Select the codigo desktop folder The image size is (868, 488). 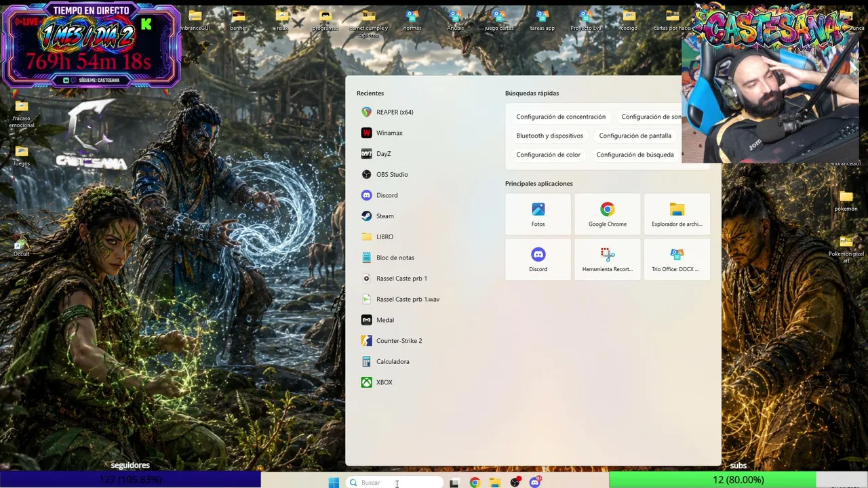pyautogui.click(x=629, y=20)
